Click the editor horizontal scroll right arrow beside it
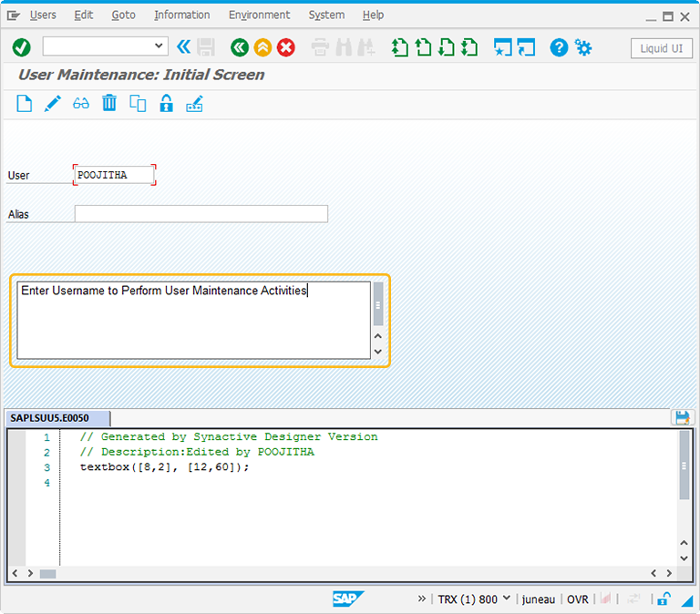 point(30,573)
